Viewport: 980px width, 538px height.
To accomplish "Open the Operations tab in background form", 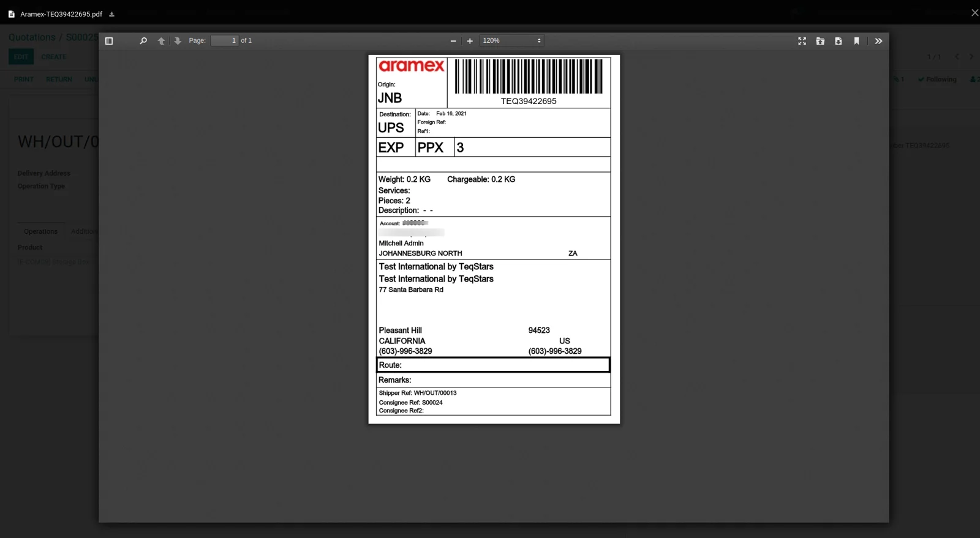I will (40, 231).
